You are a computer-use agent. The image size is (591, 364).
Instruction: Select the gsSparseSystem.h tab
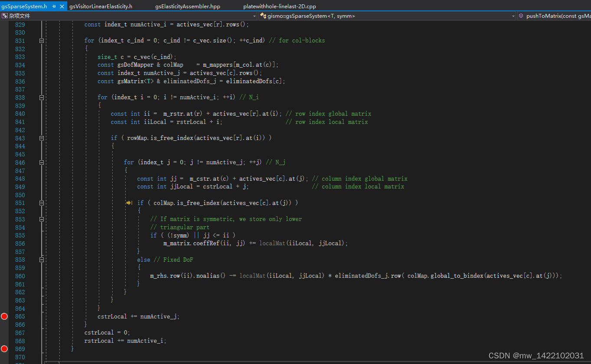[24, 6]
